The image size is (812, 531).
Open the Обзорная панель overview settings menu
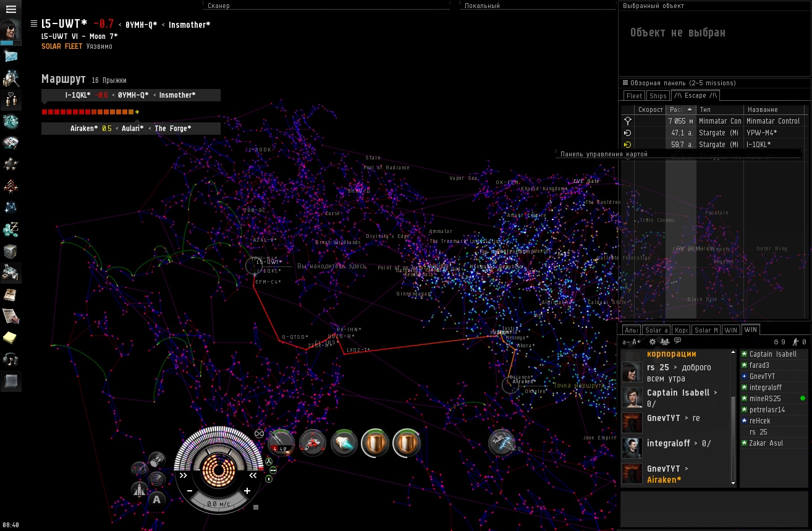(x=625, y=83)
